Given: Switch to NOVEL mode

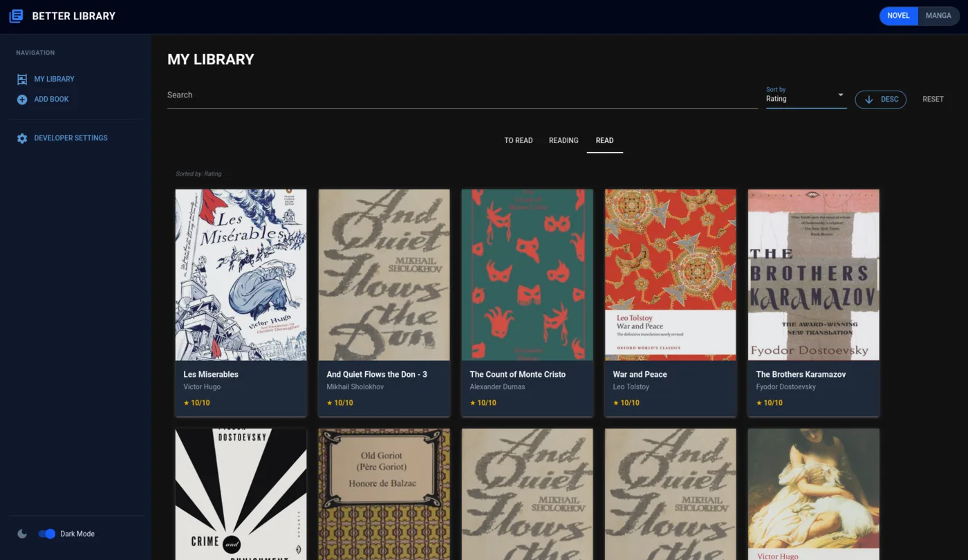Looking at the screenshot, I should point(898,16).
